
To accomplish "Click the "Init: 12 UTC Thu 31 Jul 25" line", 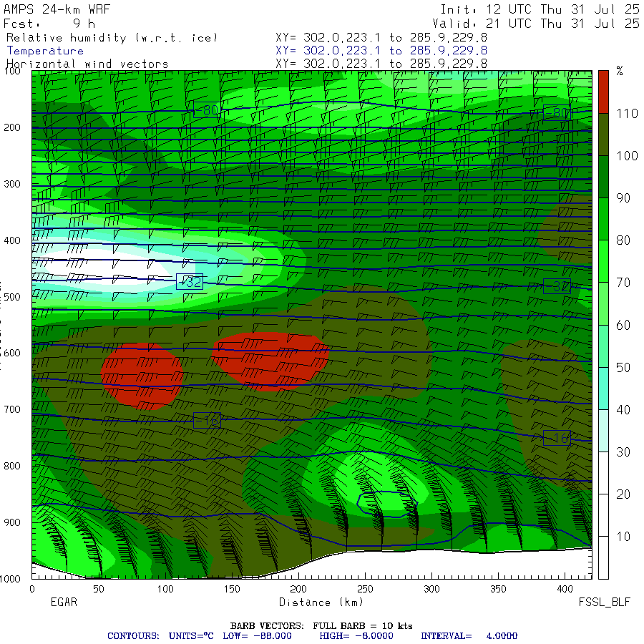I will tap(540, 9).
